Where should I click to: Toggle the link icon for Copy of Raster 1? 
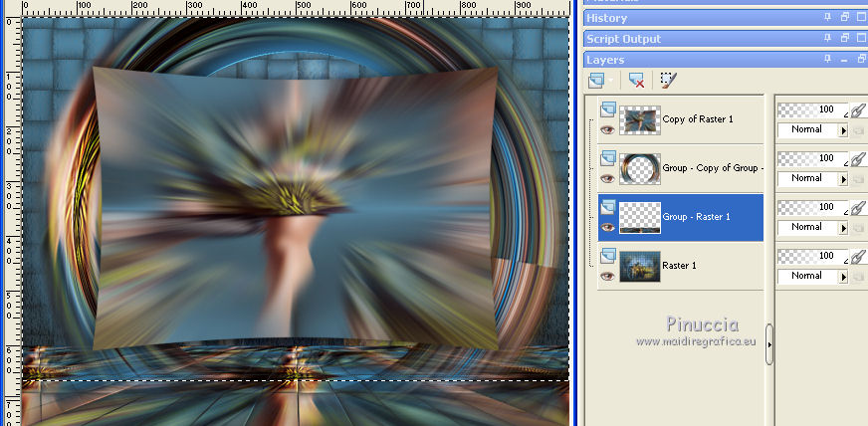(857, 110)
